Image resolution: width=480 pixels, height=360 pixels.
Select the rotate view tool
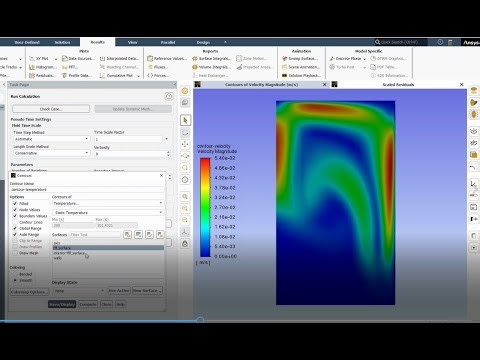(x=185, y=132)
